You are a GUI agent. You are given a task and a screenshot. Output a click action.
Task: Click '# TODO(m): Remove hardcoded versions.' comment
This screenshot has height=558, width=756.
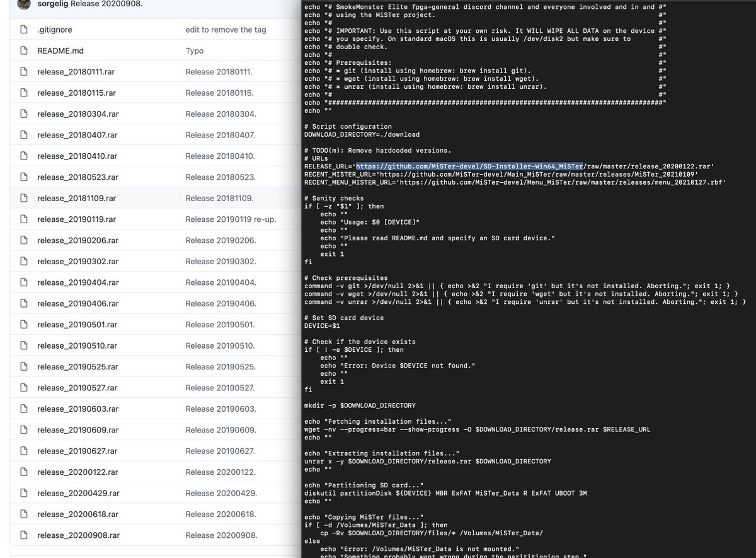point(377,150)
